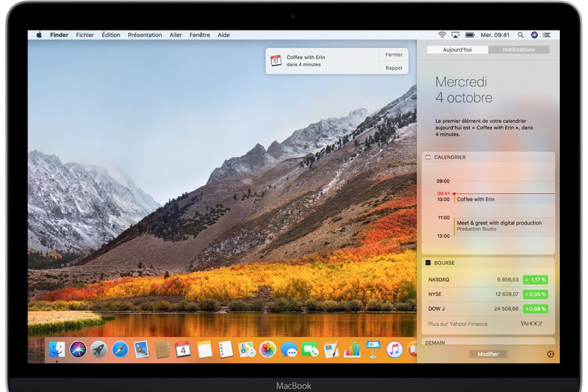The width and height of the screenshot is (588, 392).
Task: Open Notes app in the Dock
Action: pyautogui.click(x=205, y=349)
